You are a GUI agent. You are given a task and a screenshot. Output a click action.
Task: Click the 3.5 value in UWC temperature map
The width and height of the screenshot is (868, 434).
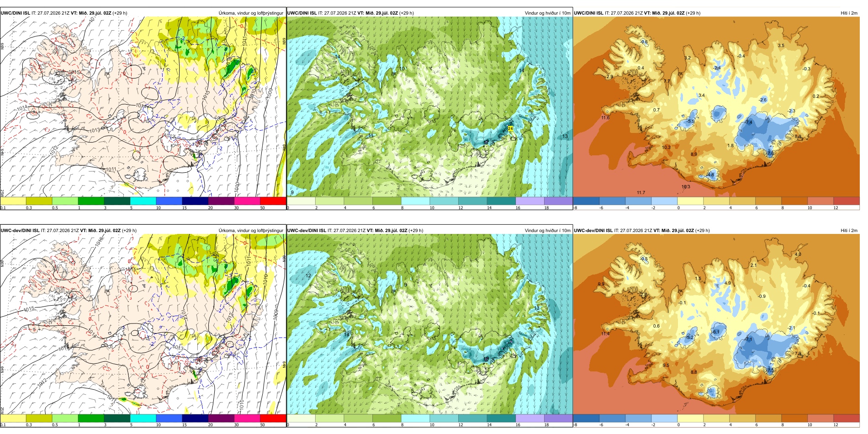coord(781,46)
